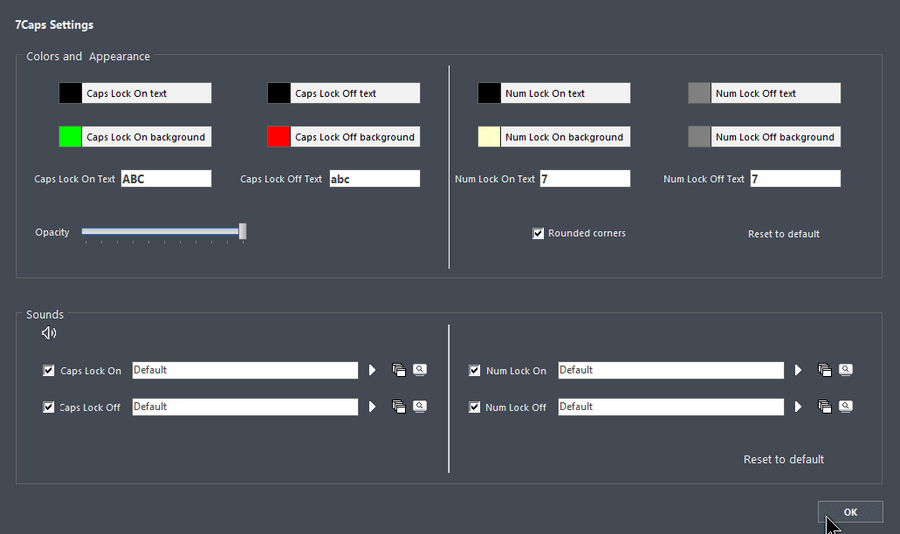Image resolution: width=900 pixels, height=534 pixels.
Task: Open sound list icon for Num Lock On
Action: [x=825, y=370]
